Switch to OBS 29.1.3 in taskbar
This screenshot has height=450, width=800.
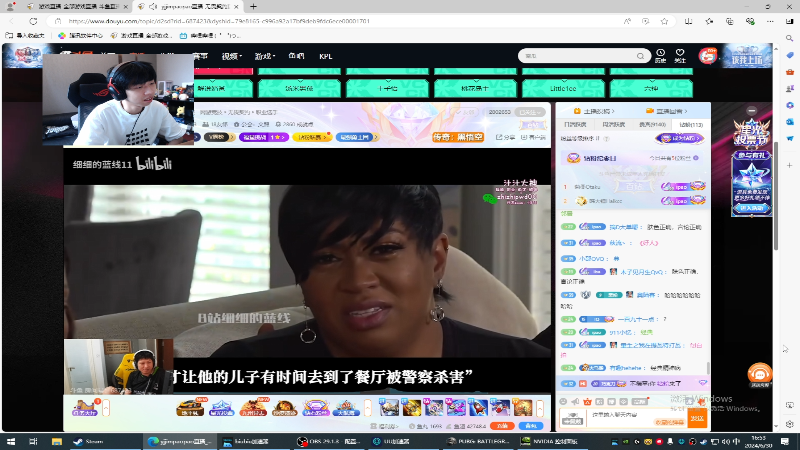coord(329,441)
